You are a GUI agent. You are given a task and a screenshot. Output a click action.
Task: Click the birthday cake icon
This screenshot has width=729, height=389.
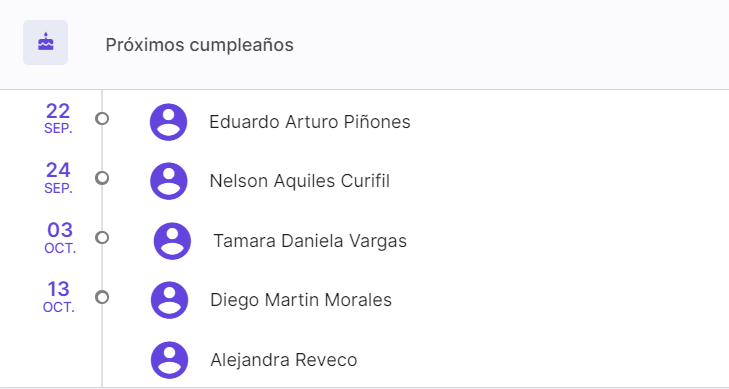click(46, 42)
